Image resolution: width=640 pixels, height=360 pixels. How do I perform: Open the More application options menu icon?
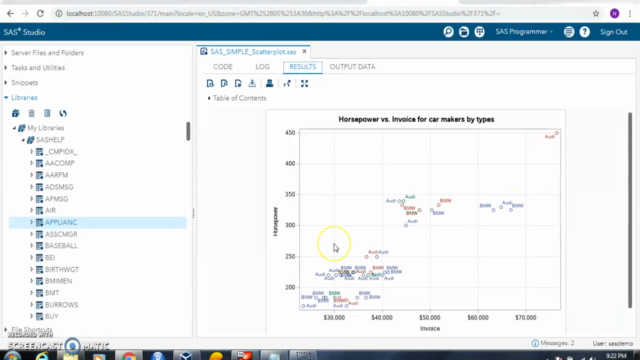point(569,32)
